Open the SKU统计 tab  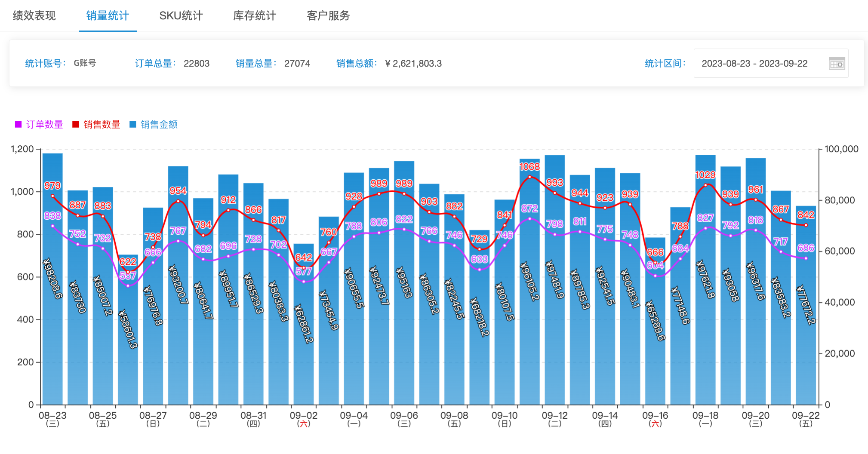pos(181,16)
